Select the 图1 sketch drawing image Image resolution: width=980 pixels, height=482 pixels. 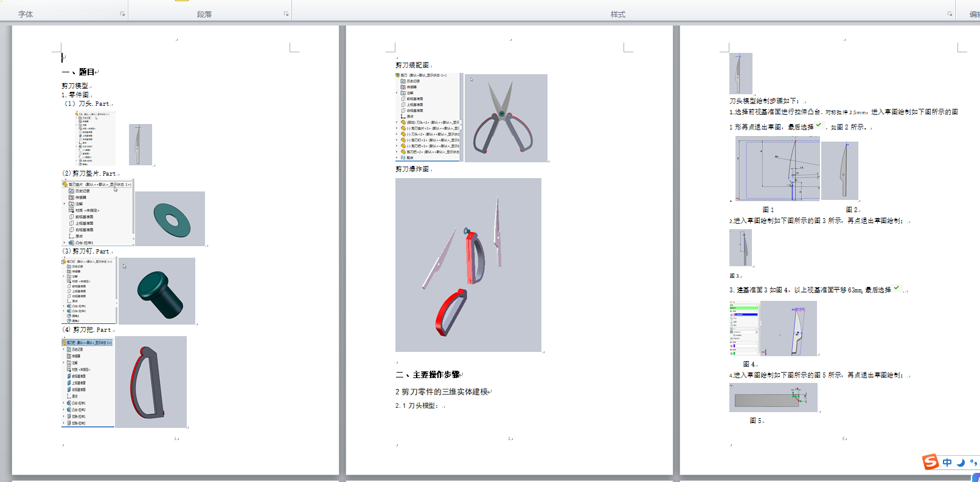777,168
